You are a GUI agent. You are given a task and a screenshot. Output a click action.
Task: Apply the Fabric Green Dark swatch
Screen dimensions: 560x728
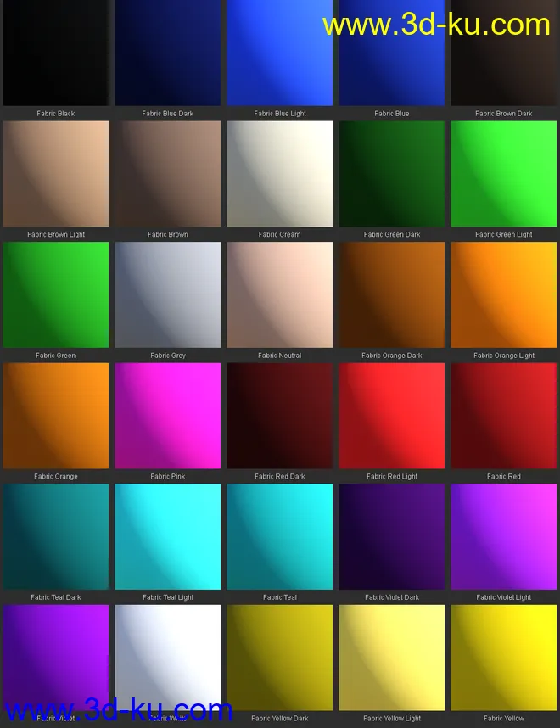coord(392,174)
